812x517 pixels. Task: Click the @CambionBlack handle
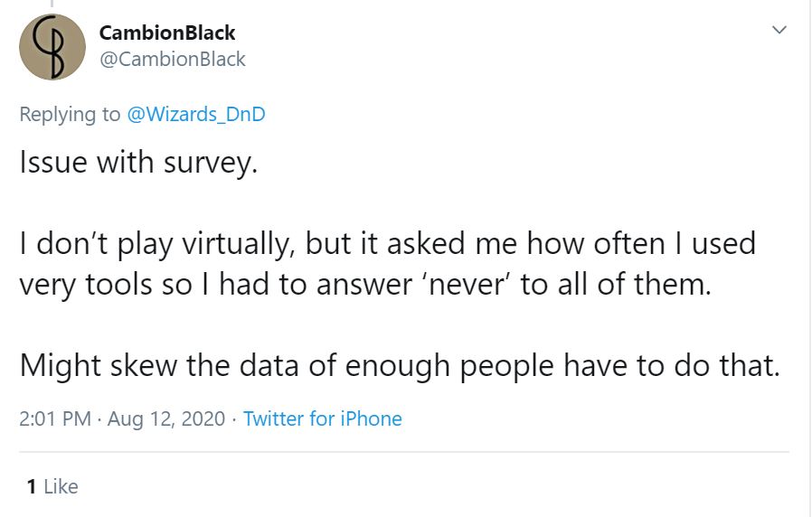click(x=172, y=59)
